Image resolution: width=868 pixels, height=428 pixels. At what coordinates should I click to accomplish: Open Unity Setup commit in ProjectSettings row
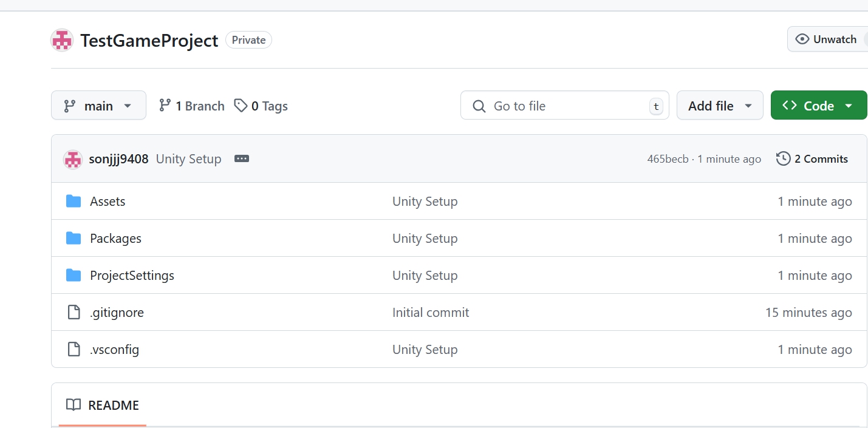[425, 276]
